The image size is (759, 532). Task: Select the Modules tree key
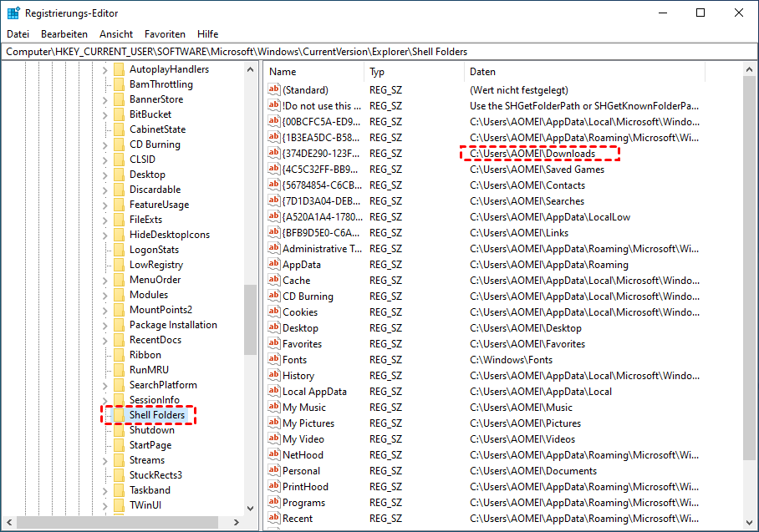point(149,295)
